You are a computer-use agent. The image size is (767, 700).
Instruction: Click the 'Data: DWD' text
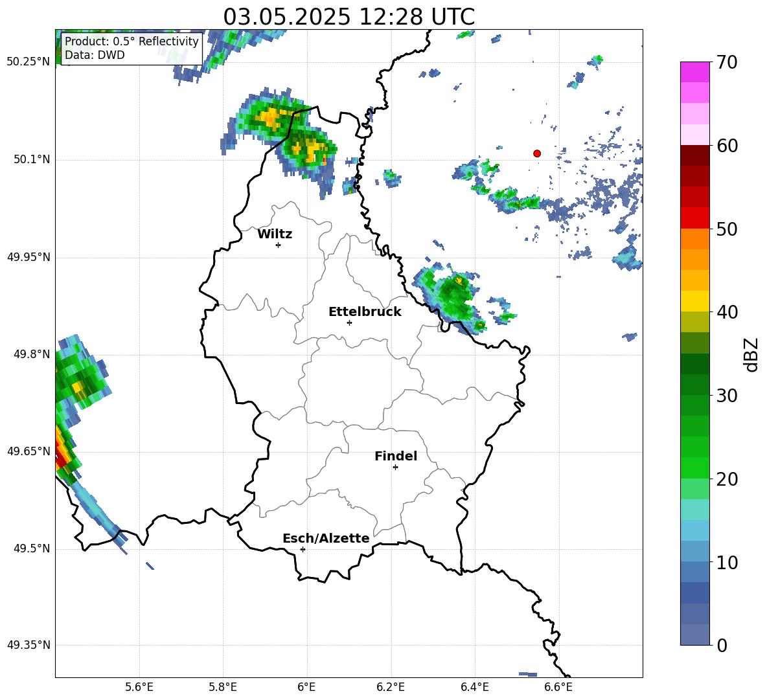tap(95, 55)
